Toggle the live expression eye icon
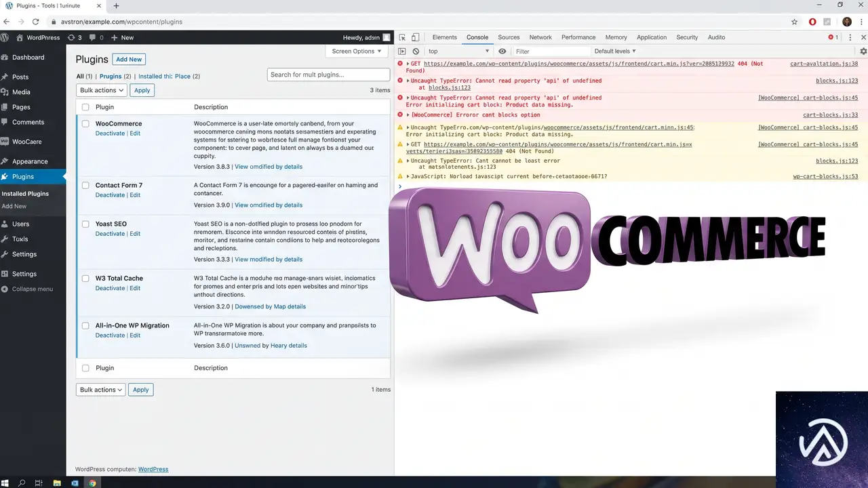The image size is (868, 488). [x=502, y=52]
